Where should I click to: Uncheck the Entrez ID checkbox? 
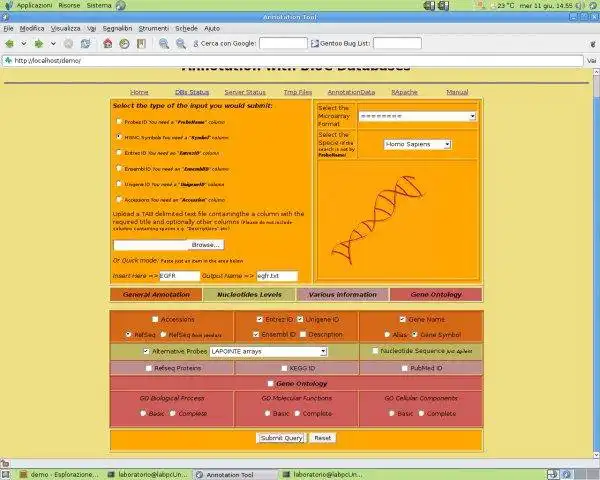(x=260, y=319)
